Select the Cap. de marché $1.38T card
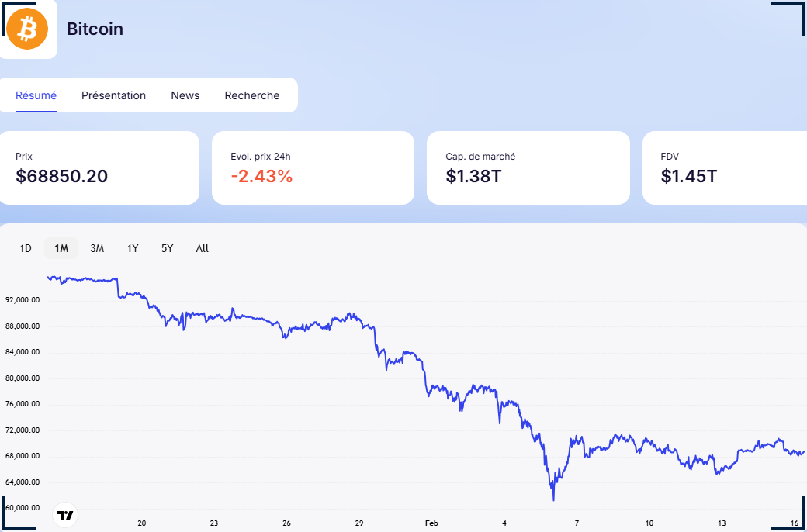Image resolution: width=807 pixels, height=532 pixels. [x=528, y=168]
